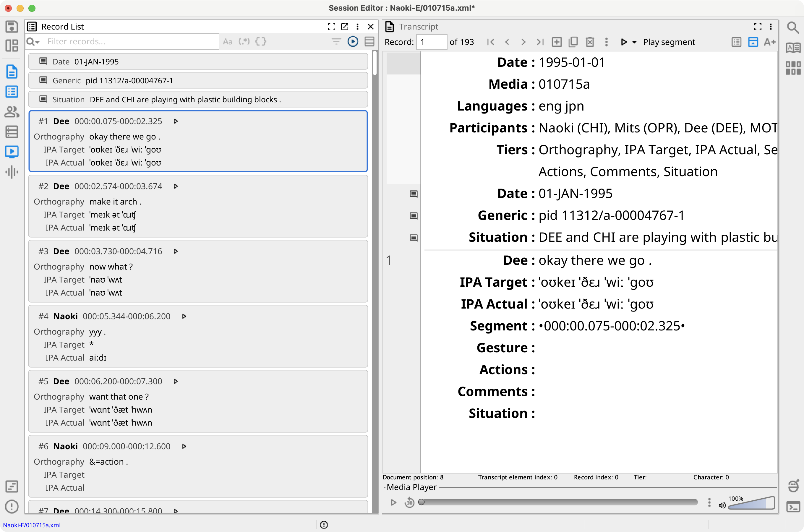This screenshot has width=804, height=532.
Task: Select the Situation comment row in Record List
Action: (198, 99)
